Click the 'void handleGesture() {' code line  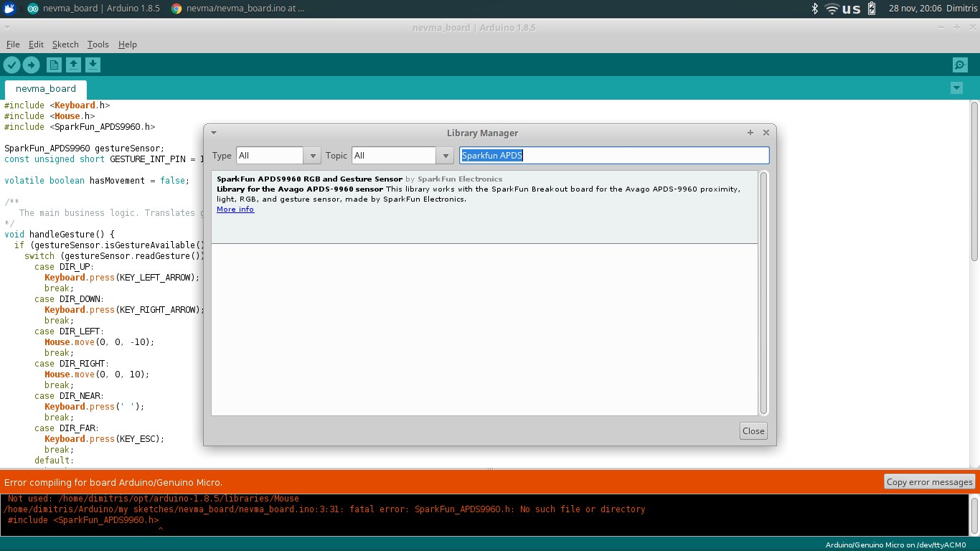(x=60, y=235)
